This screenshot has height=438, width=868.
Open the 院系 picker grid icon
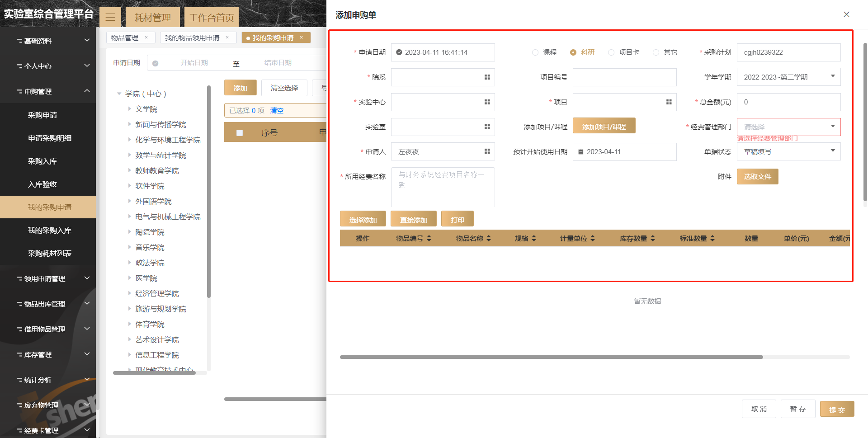(x=487, y=77)
